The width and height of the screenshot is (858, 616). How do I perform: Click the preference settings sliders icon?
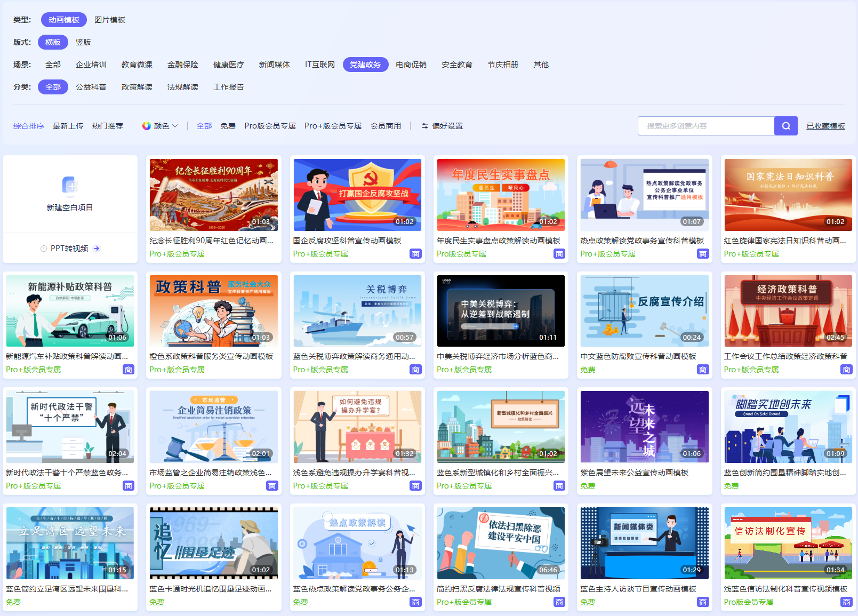point(425,126)
